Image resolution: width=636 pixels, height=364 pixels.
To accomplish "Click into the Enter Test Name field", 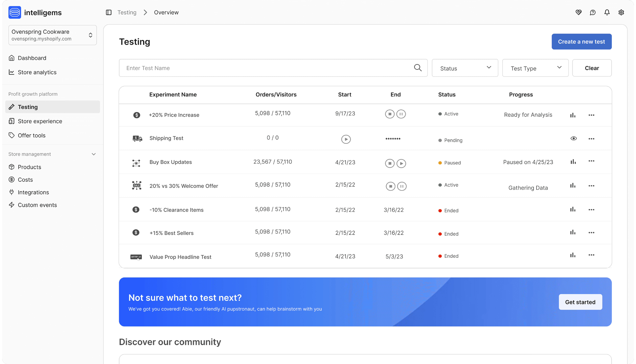I will coord(265,68).
